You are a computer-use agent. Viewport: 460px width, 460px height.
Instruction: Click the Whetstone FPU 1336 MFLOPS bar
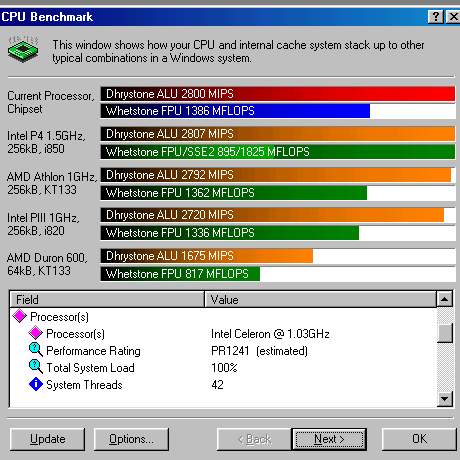[x=230, y=233]
